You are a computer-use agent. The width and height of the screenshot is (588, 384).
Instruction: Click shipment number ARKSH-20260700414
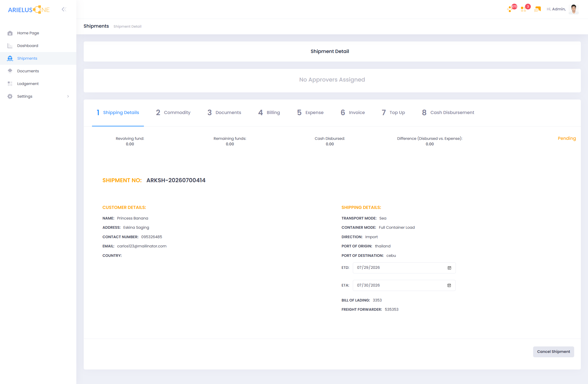coord(176,180)
